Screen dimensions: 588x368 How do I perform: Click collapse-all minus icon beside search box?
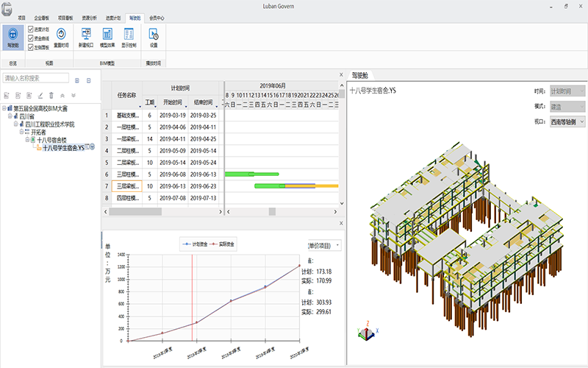click(88, 80)
